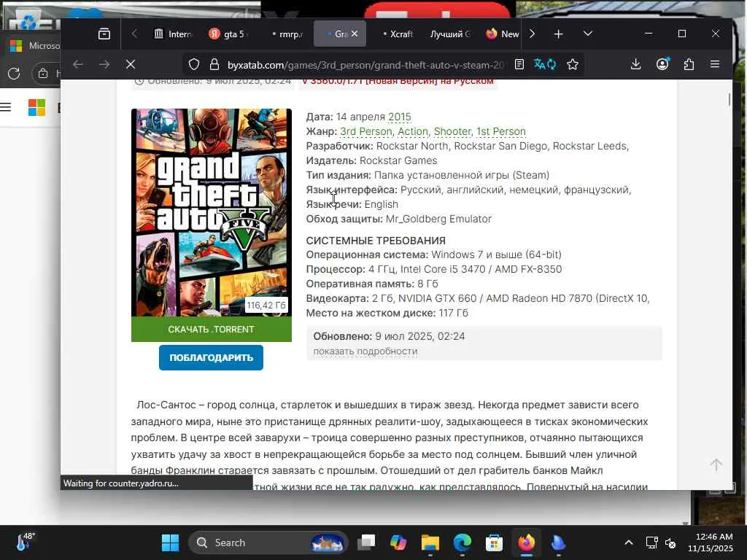Switch to the gta 5 Yandex tab

click(x=228, y=34)
